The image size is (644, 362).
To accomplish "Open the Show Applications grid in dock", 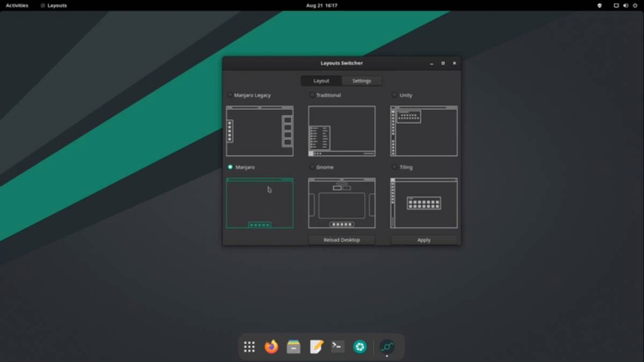I will click(x=249, y=347).
